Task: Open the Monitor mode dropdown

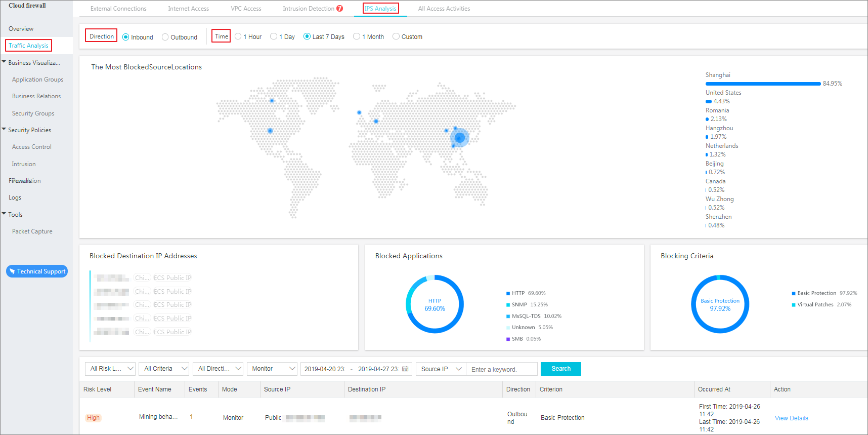Action: (x=273, y=369)
